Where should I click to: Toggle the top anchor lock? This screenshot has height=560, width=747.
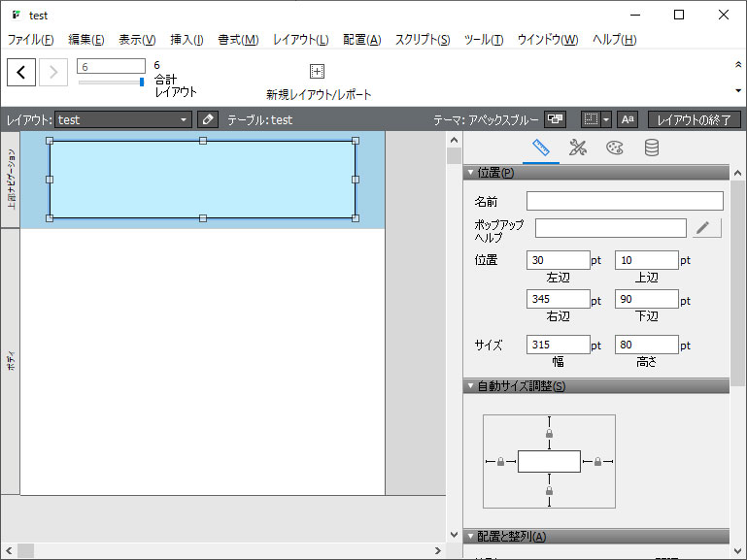click(x=549, y=434)
